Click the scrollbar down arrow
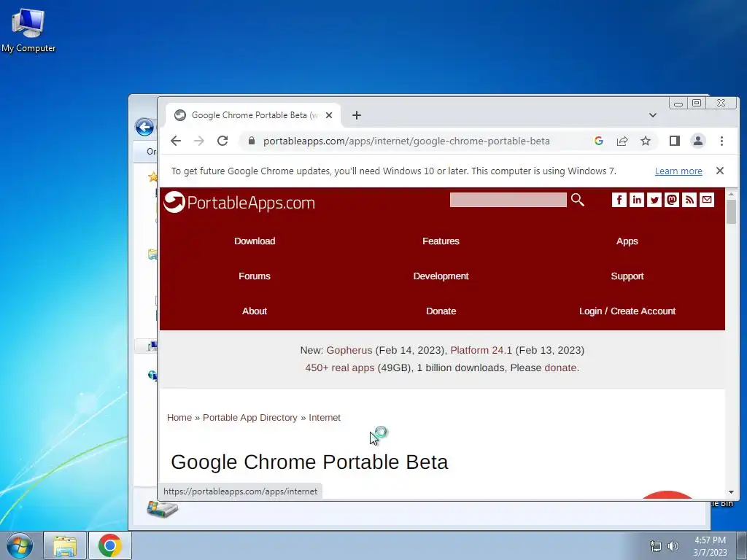 [731, 492]
